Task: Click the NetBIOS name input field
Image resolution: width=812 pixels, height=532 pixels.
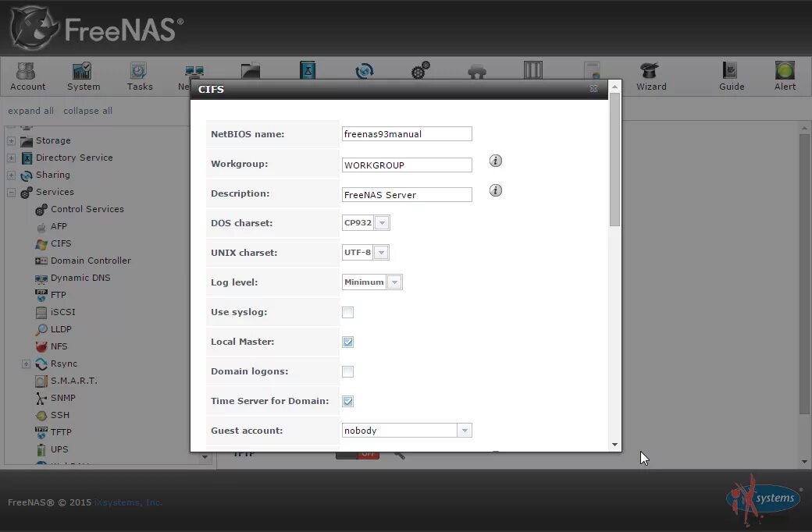Action: [407, 134]
